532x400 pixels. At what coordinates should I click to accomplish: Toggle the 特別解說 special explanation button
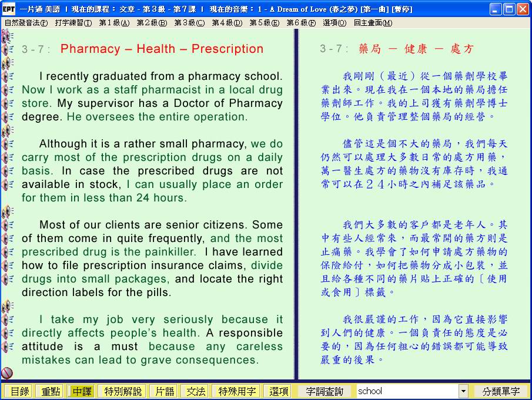click(x=123, y=391)
